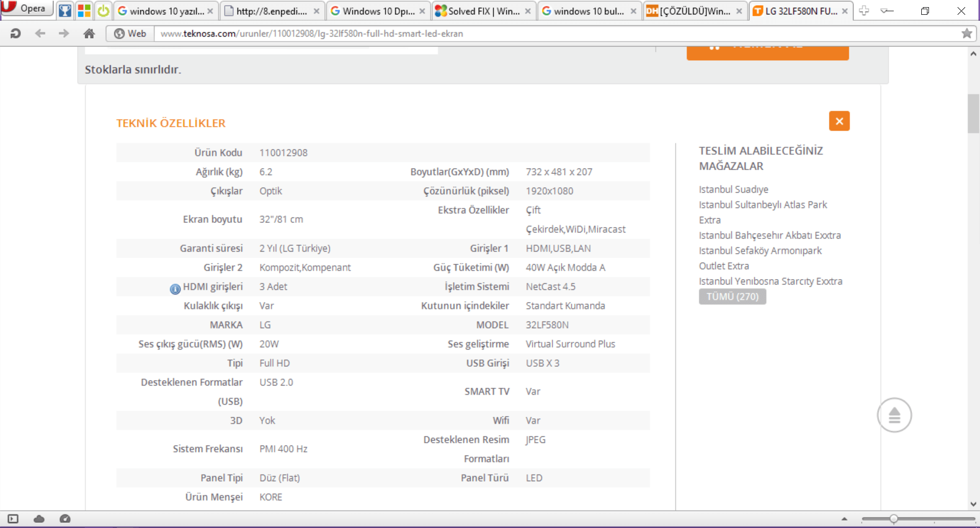Toggle Opera Turbo speedometer icon
Viewport: 980px width, 528px height.
65,519
